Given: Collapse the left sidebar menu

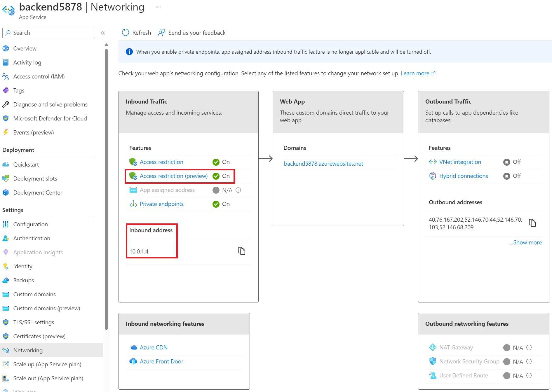Looking at the screenshot, I should click(103, 33).
